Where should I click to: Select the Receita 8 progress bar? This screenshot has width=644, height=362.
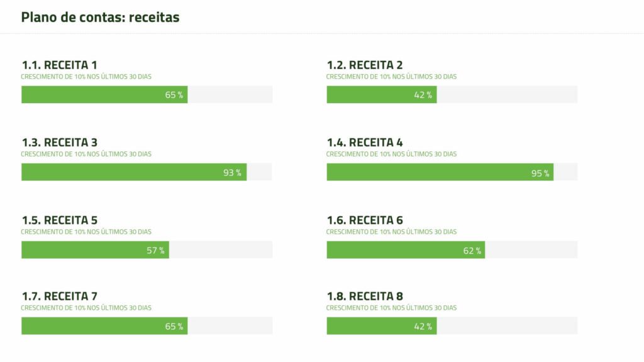click(382, 326)
